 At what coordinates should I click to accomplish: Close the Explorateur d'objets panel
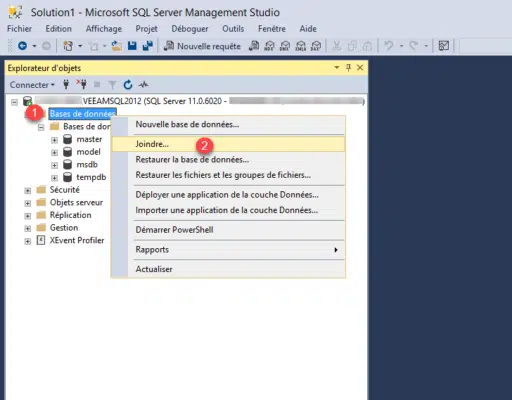(x=360, y=68)
